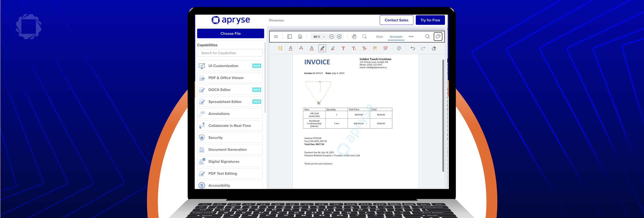Screen dimensions: 644x218
Task: Open the view controls page settings icon
Action: click(x=300, y=37)
